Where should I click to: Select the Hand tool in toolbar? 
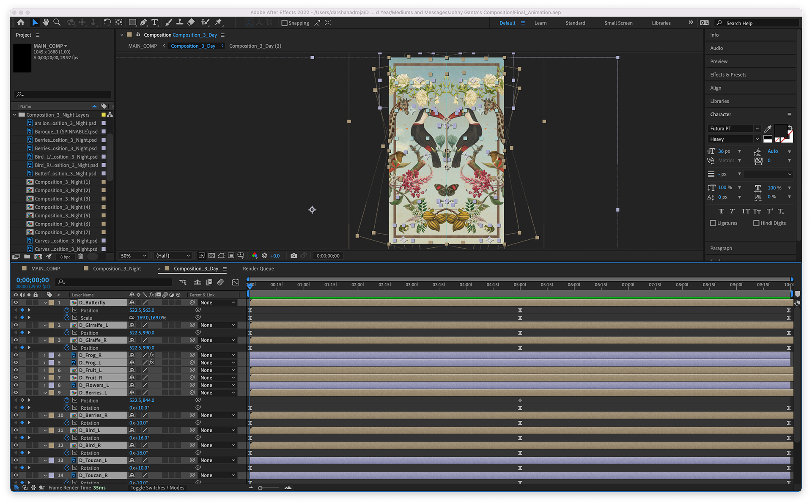coord(46,22)
